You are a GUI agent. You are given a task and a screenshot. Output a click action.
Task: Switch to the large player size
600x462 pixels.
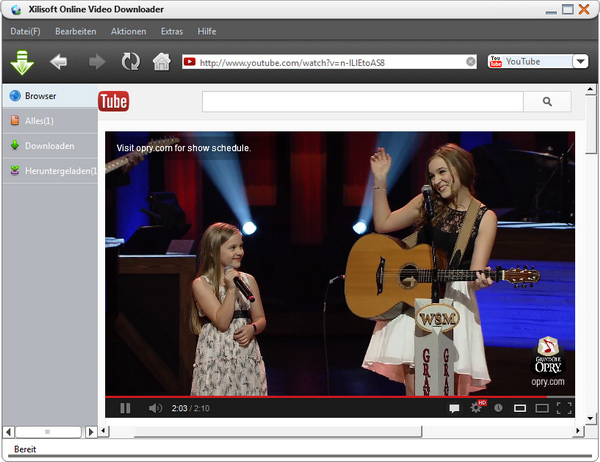coord(542,408)
